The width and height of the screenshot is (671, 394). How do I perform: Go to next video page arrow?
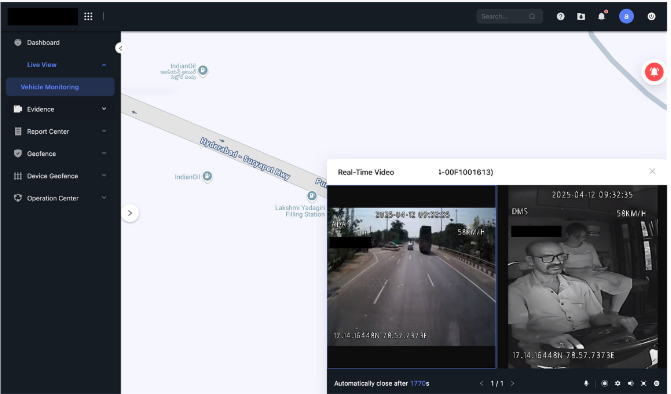[x=512, y=383]
